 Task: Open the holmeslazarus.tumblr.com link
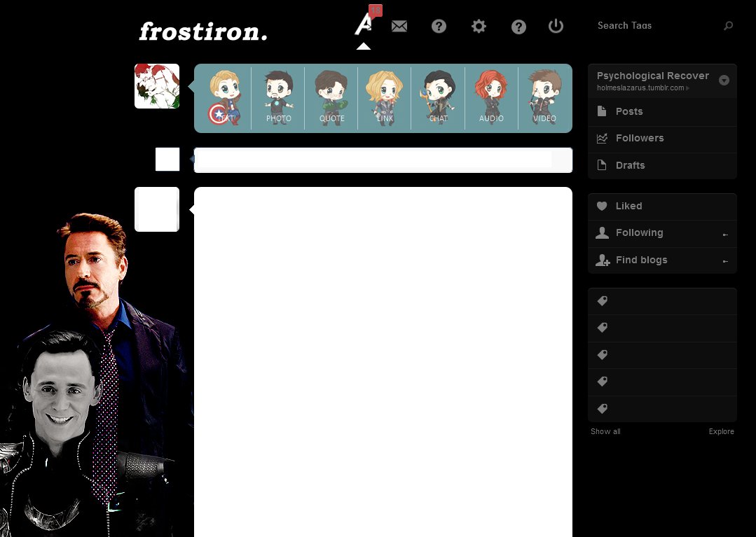tap(640, 88)
